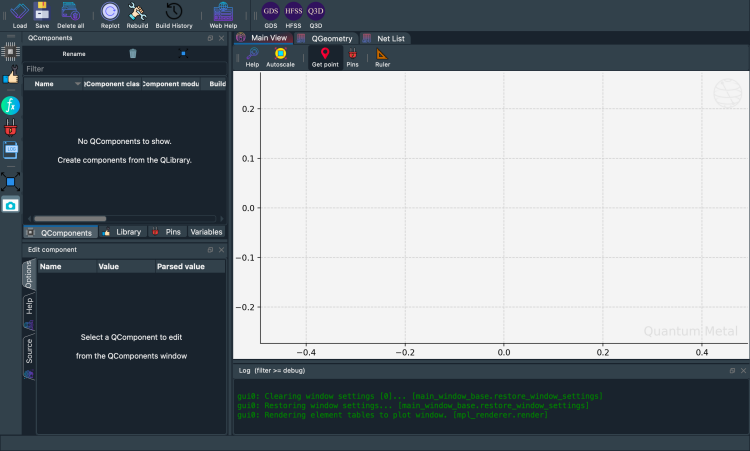This screenshot has height=451, width=750.
Task: Click the 'Rendering element tables' log line
Action: coord(392,415)
